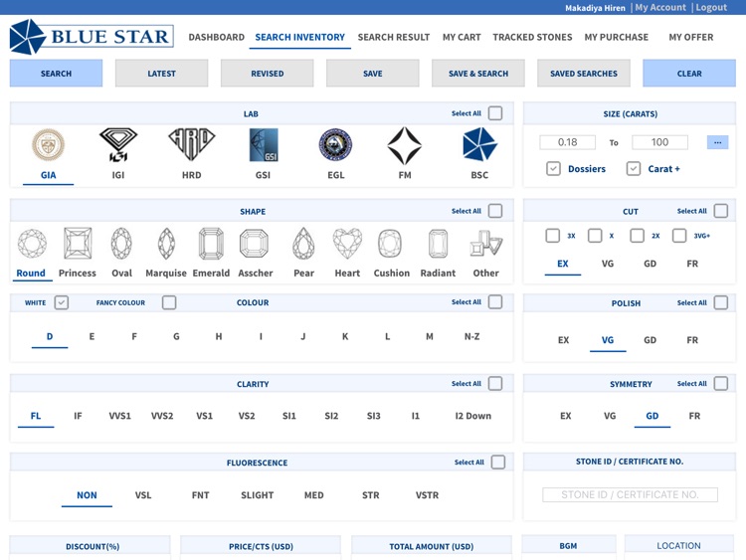
Task: Select the GSI lab icon
Action: point(264,144)
